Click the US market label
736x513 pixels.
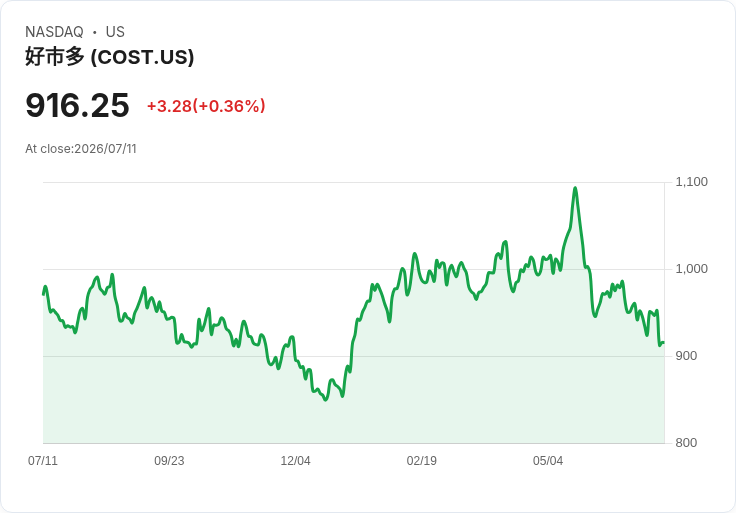115,32
